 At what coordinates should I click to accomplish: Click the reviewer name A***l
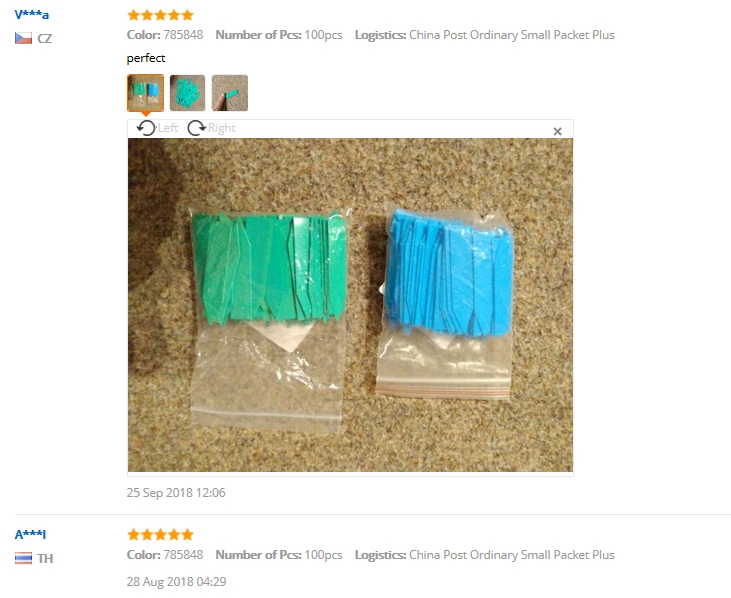(30, 534)
